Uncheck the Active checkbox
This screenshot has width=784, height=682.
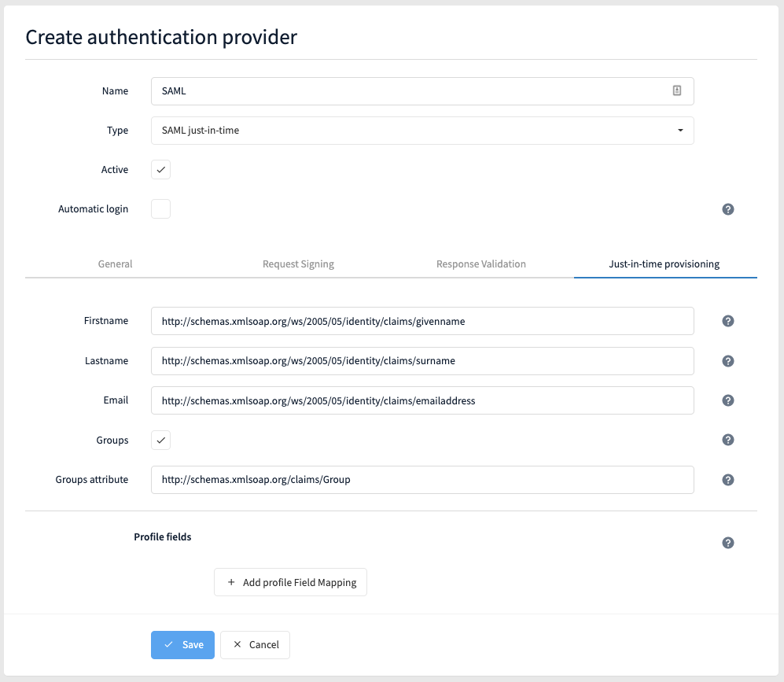point(160,170)
